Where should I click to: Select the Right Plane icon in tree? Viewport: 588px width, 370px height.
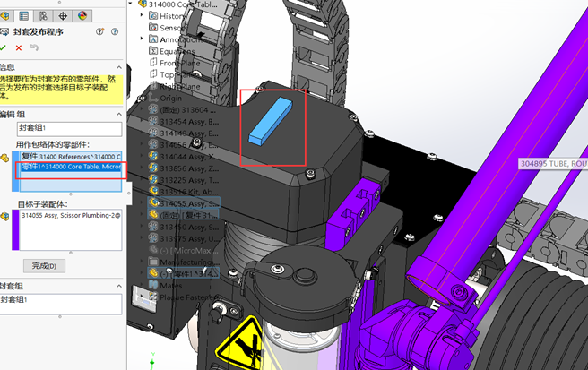(153, 86)
